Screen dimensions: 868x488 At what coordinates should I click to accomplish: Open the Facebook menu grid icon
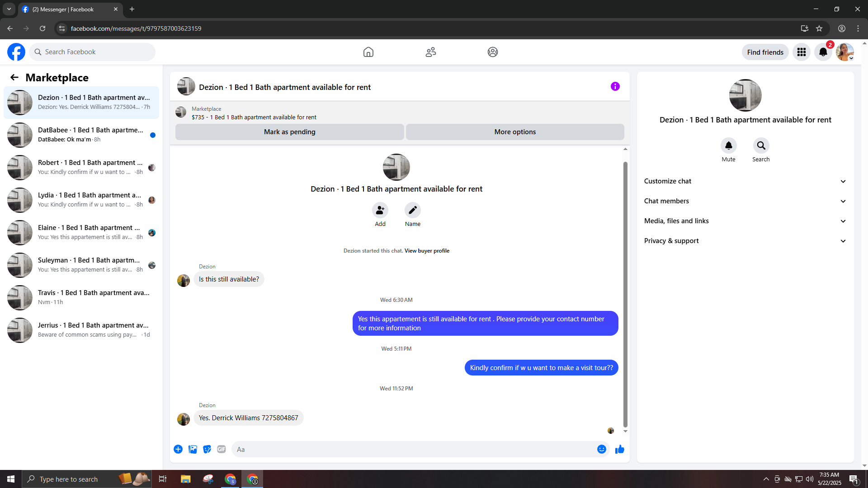pos(802,52)
